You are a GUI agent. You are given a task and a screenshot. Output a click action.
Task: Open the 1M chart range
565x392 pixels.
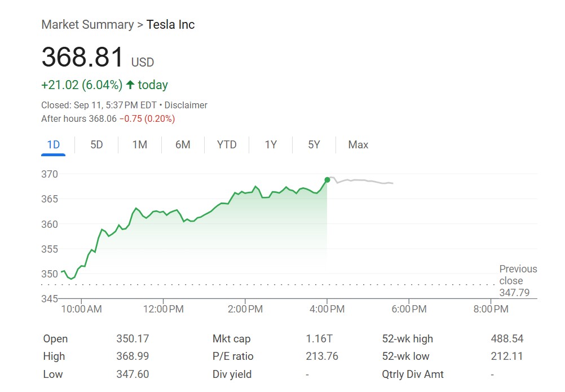pyautogui.click(x=139, y=145)
